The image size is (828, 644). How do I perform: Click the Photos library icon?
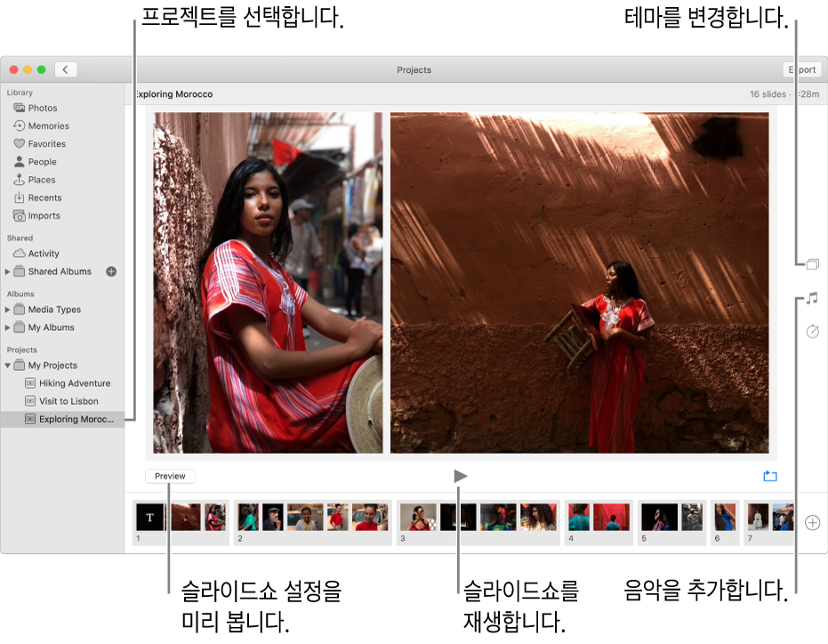pyautogui.click(x=19, y=108)
